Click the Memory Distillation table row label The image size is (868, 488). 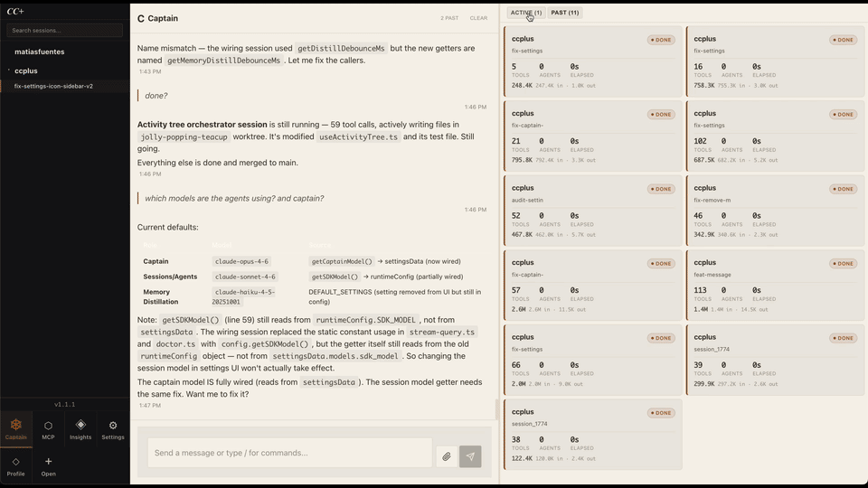pos(161,296)
